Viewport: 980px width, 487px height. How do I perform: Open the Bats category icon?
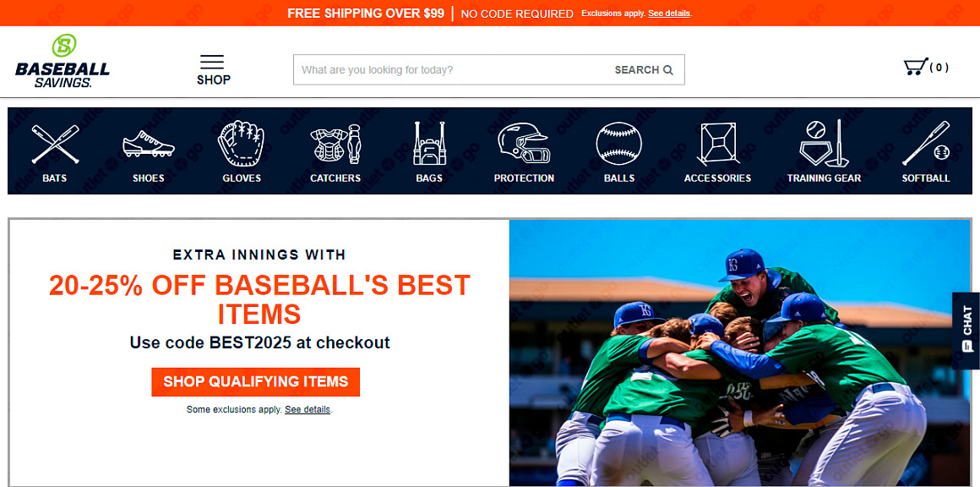(x=55, y=144)
